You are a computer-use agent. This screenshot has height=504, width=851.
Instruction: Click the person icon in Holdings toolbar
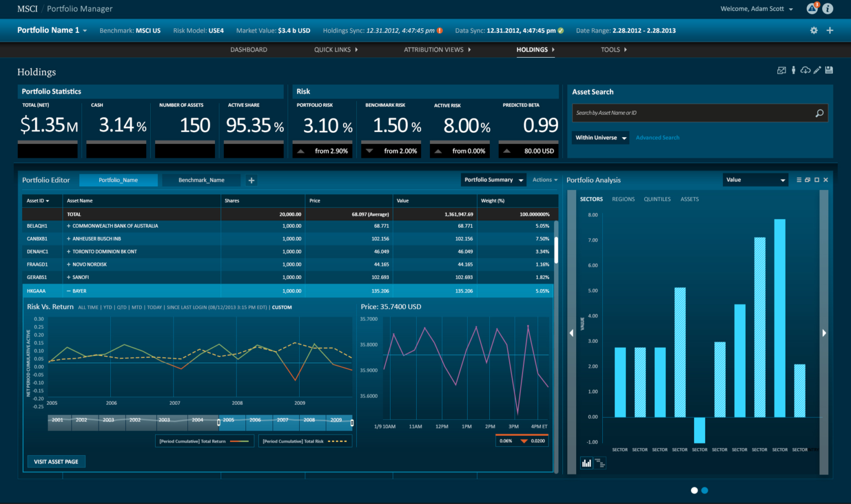pos(793,70)
